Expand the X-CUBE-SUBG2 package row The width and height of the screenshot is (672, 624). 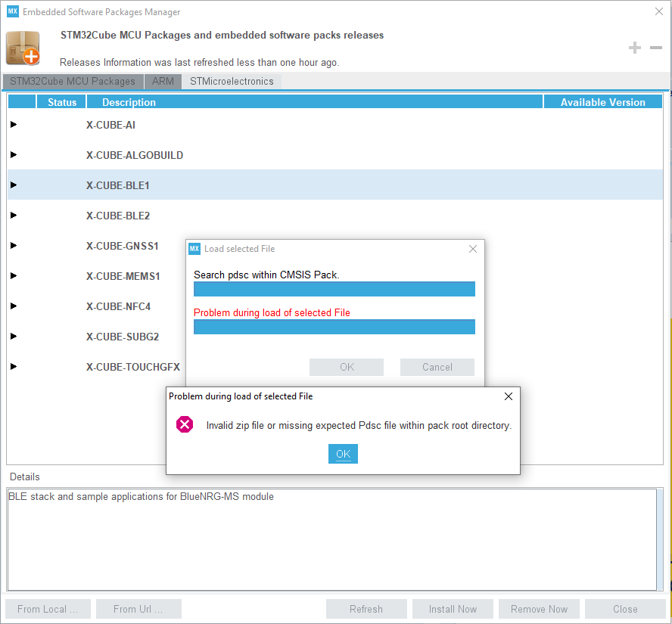tap(14, 336)
